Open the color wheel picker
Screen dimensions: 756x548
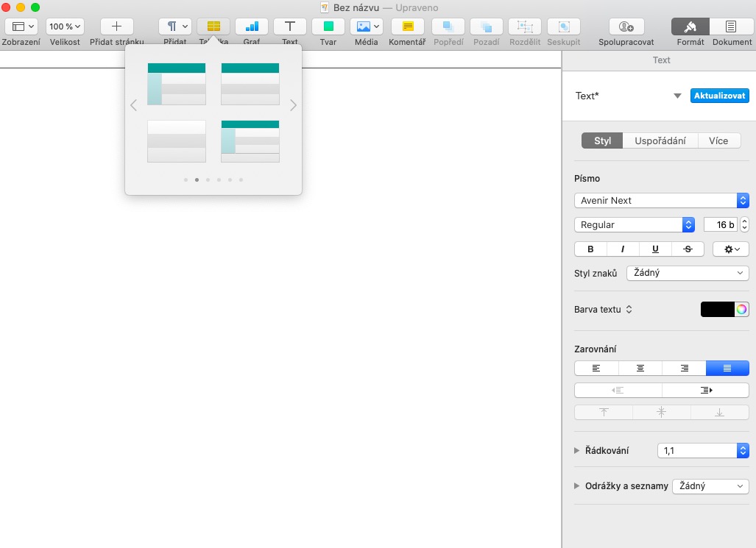(x=741, y=310)
